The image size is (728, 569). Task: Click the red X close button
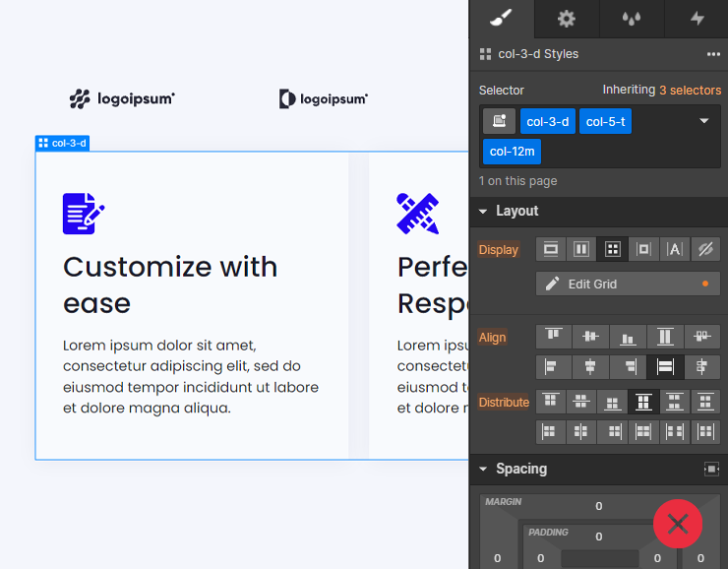pyautogui.click(x=678, y=524)
